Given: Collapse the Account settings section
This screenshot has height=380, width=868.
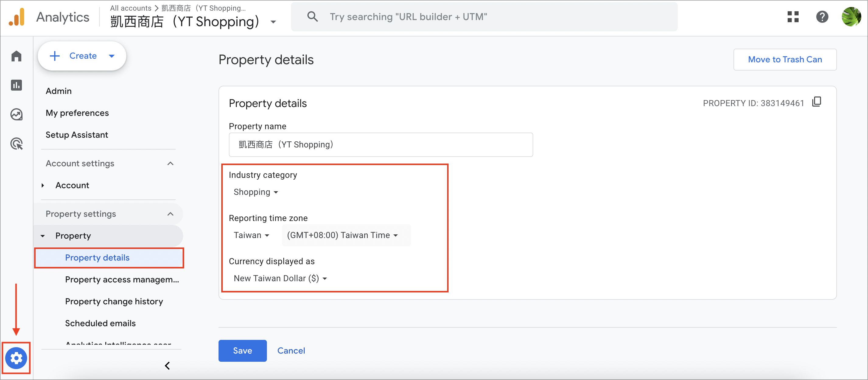Looking at the screenshot, I should click(170, 164).
